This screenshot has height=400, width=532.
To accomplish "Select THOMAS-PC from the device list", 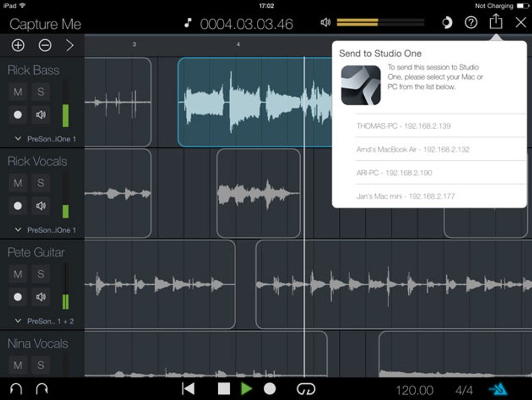I will (403, 126).
